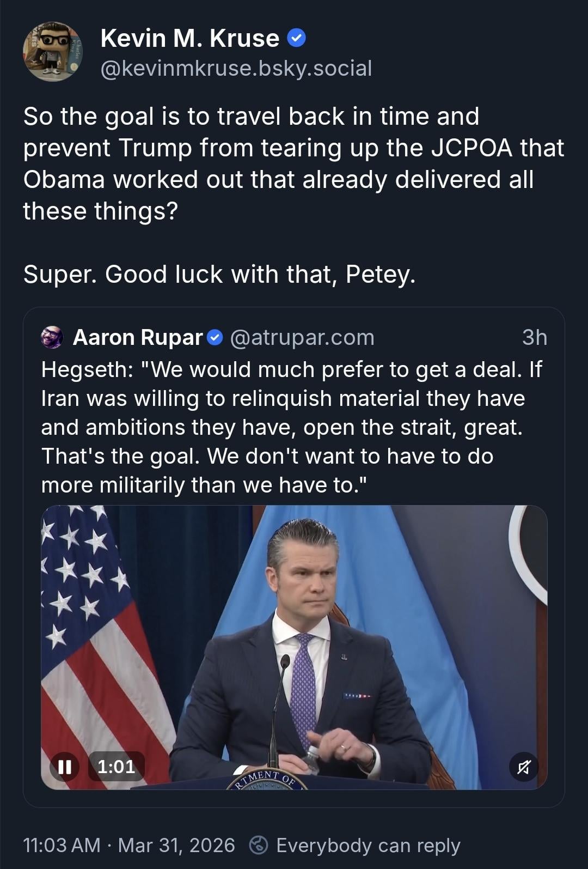
Task: Click the 11:03 AM Mar 31, 2026 timestamp
Action: point(129,845)
